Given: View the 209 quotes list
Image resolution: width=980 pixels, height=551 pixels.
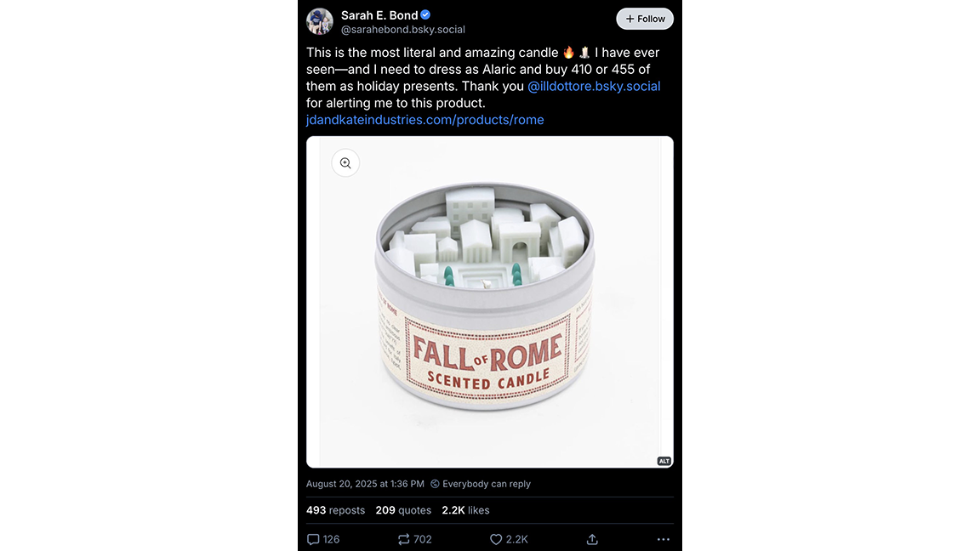Looking at the screenshot, I should pos(403,509).
